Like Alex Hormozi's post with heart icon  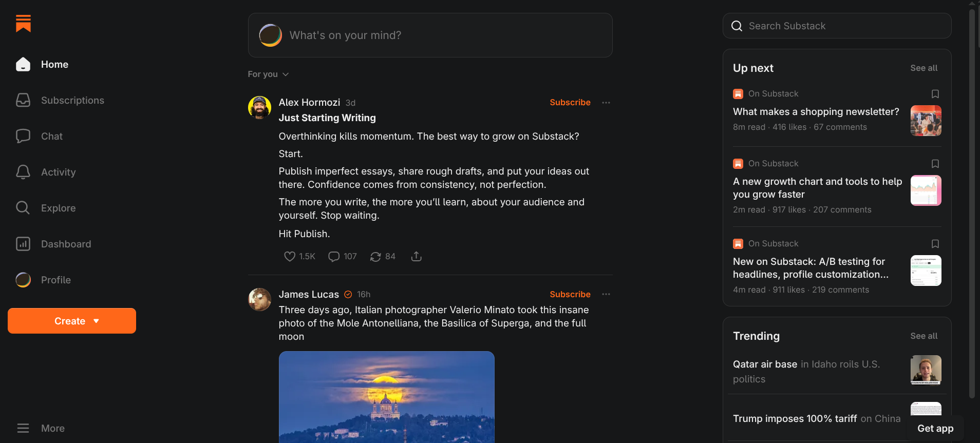coord(290,256)
